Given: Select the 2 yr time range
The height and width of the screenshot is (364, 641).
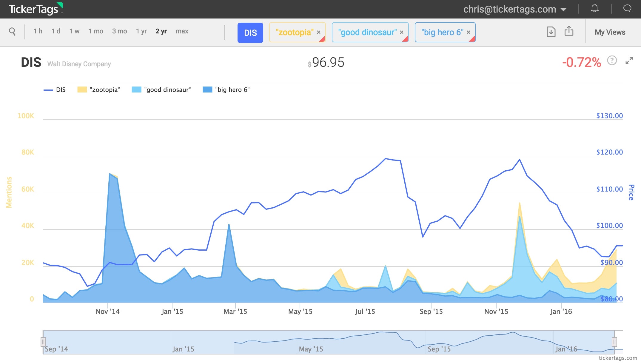Looking at the screenshot, I should (x=161, y=31).
